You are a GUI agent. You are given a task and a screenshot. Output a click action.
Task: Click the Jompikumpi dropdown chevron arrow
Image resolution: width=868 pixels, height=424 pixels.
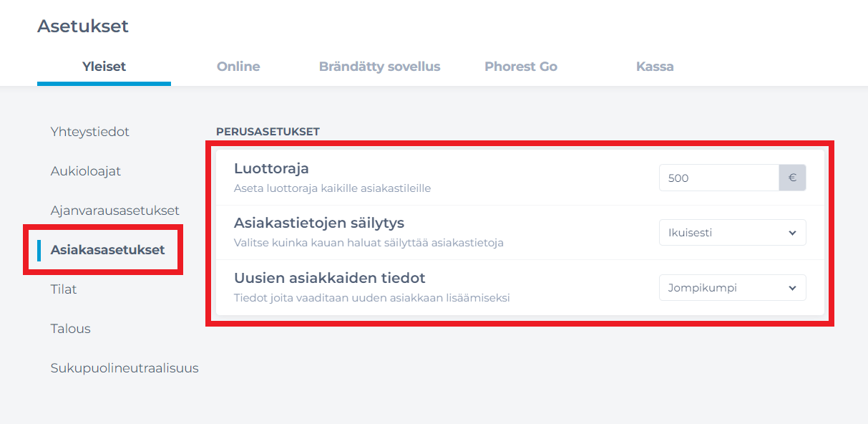tap(792, 288)
